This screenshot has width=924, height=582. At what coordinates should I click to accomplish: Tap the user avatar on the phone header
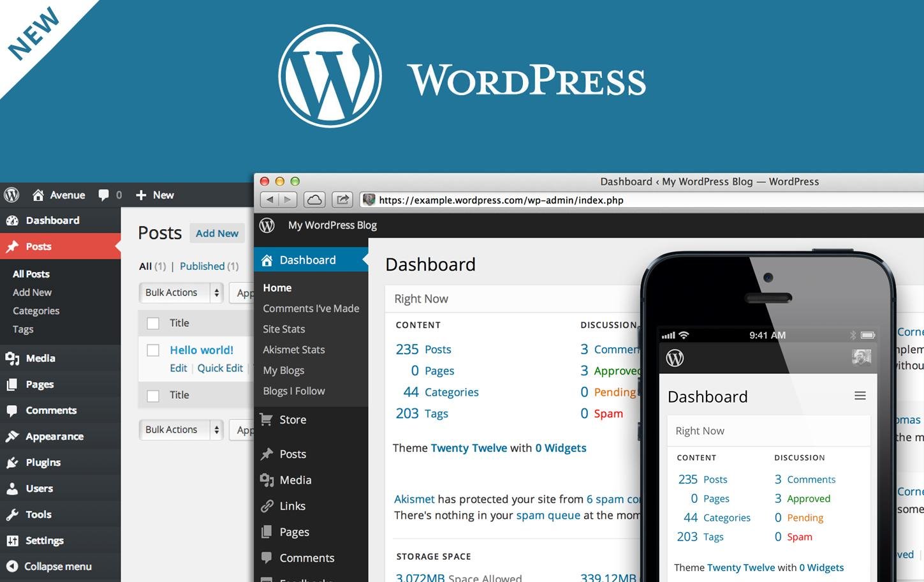click(862, 357)
